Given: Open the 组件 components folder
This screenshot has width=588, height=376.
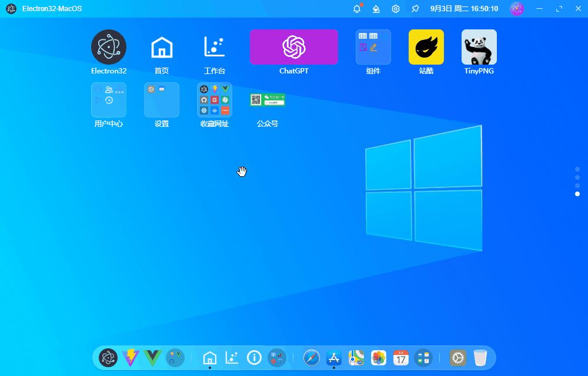Looking at the screenshot, I should click(x=373, y=47).
